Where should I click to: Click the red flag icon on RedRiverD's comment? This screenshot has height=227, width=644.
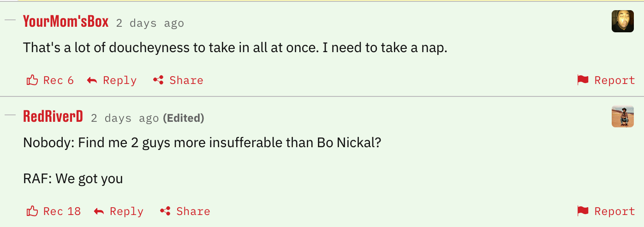pos(583,211)
